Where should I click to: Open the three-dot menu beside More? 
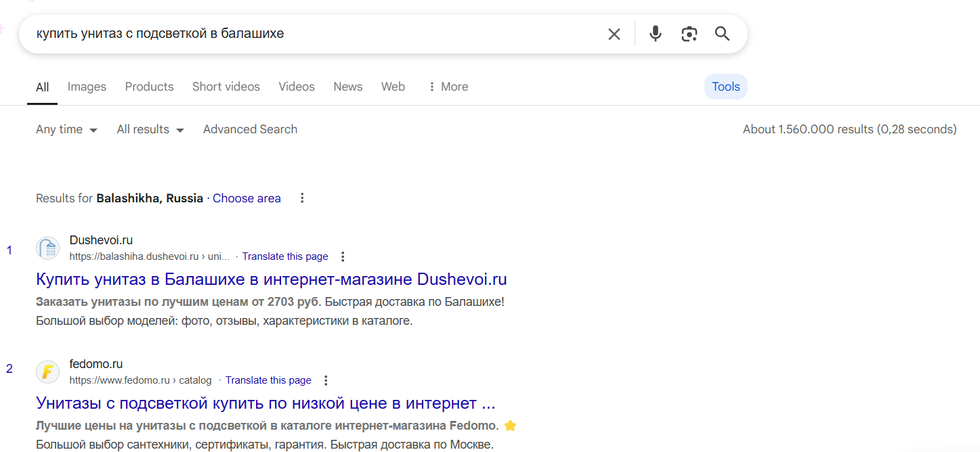[x=431, y=87]
